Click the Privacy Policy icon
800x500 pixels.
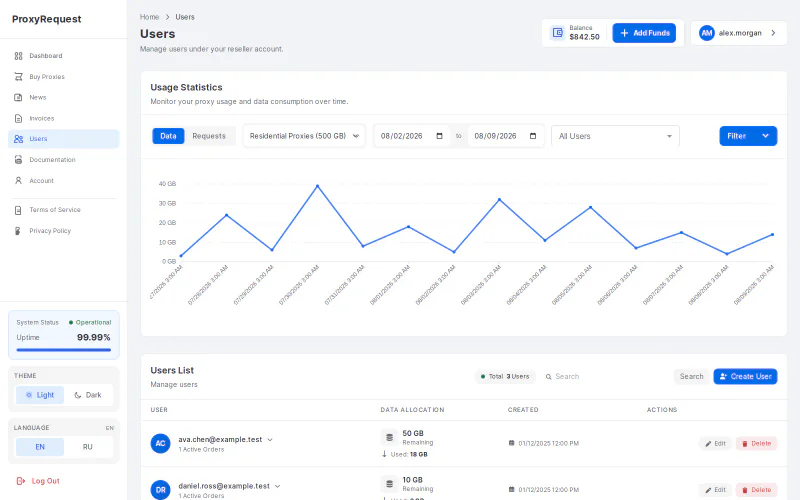18,231
